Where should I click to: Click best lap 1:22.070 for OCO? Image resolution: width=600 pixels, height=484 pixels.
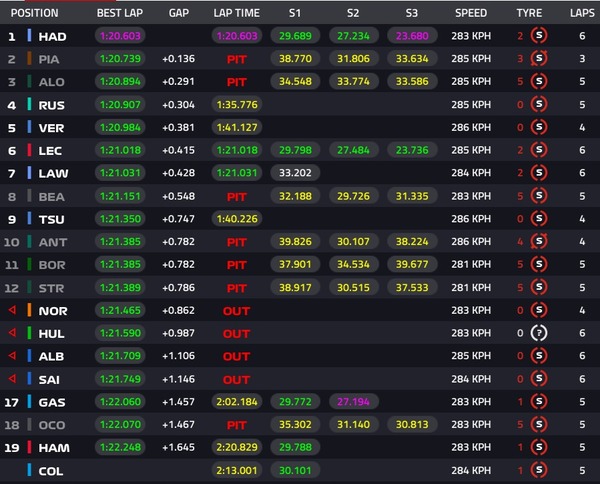coord(120,424)
